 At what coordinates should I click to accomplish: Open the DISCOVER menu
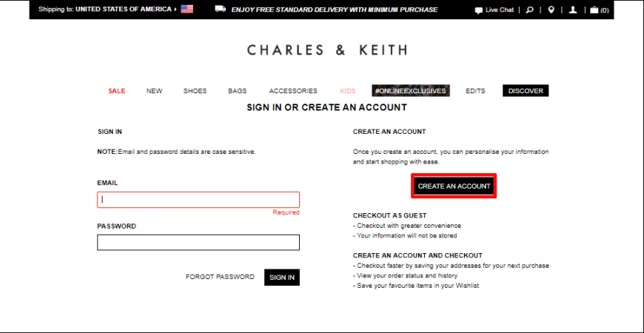pyautogui.click(x=526, y=91)
